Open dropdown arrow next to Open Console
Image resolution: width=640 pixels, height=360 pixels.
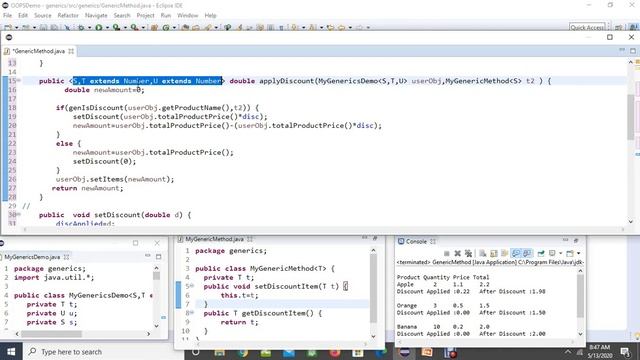click(578, 253)
